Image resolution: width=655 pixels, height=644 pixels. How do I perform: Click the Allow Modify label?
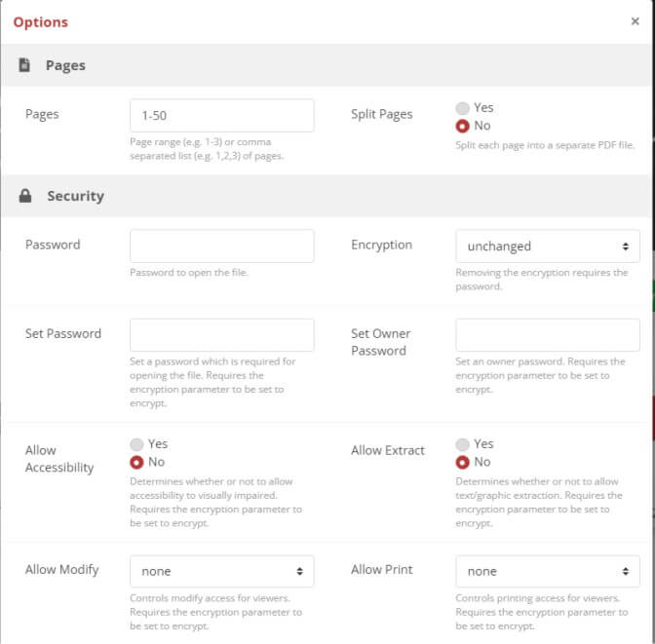click(61, 570)
